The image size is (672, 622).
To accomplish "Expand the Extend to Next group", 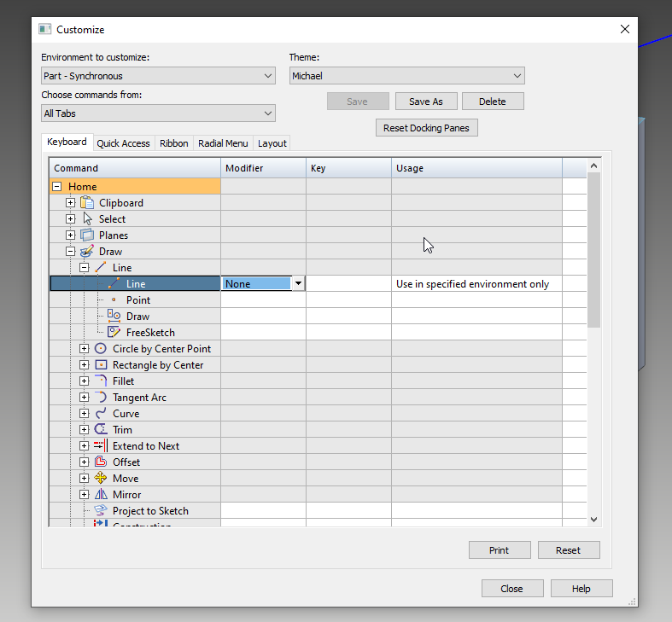I will [x=85, y=445].
